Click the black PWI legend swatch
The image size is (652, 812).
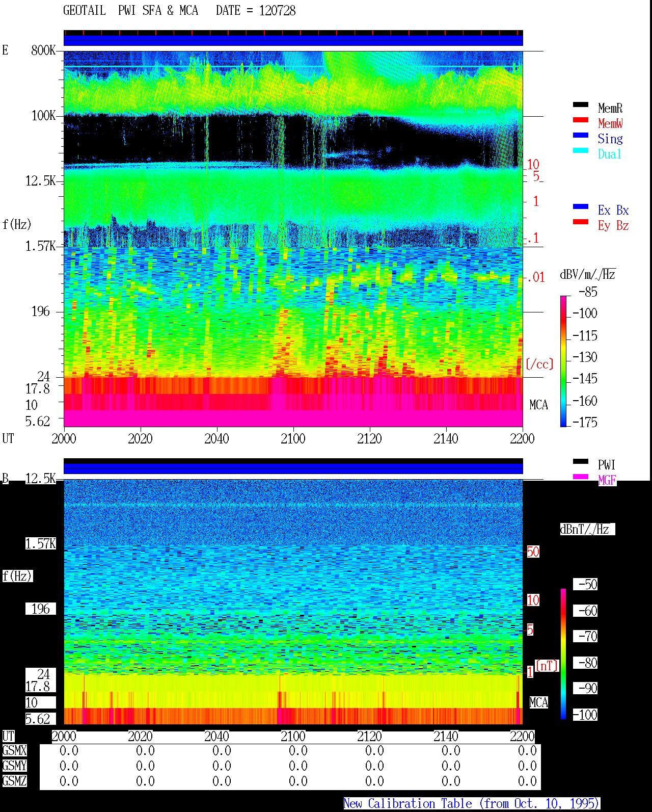pyautogui.click(x=580, y=462)
